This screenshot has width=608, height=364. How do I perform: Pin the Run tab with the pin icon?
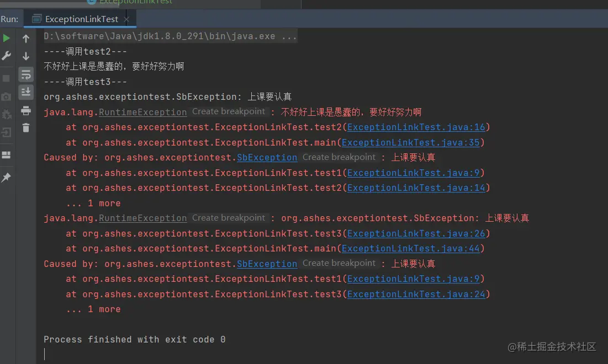tap(6, 178)
